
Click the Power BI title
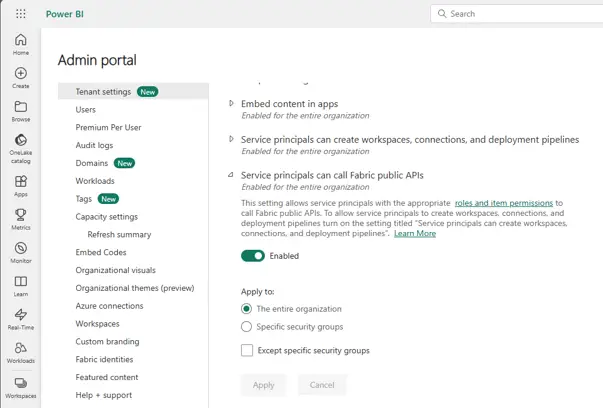[x=65, y=14]
